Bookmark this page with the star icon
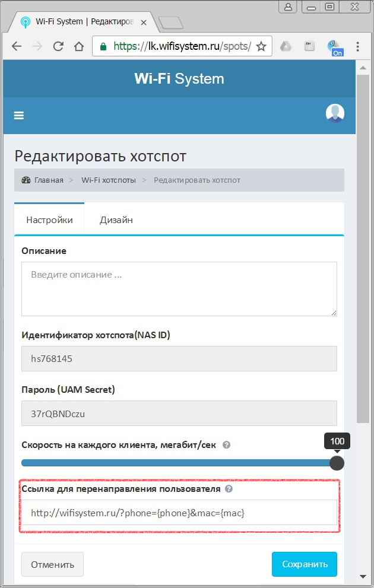The image size is (374, 588). click(x=261, y=46)
